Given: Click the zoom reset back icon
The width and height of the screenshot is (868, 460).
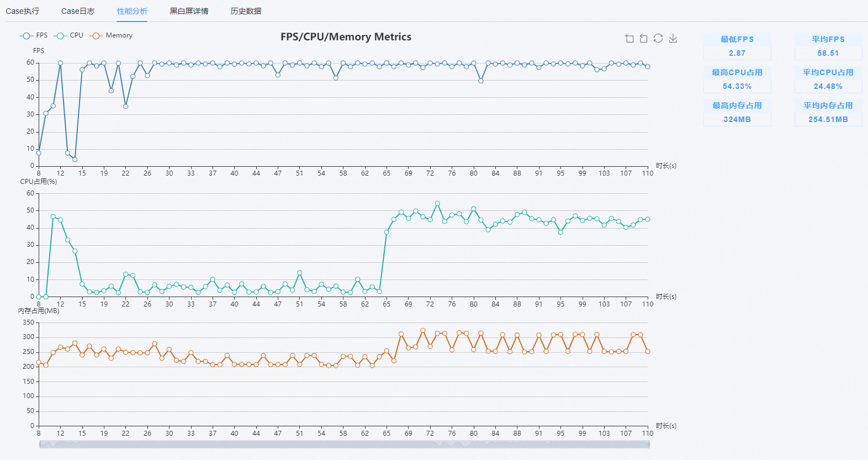Looking at the screenshot, I should pyautogui.click(x=644, y=38).
